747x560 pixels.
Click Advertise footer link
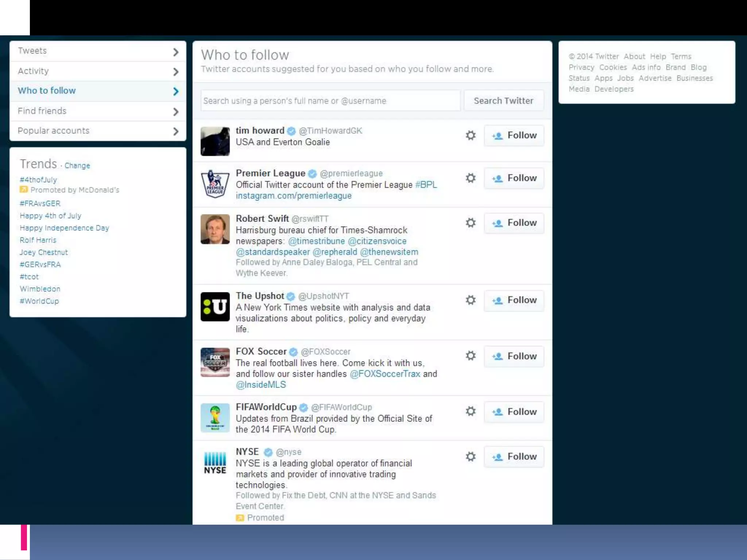pos(655,78)
